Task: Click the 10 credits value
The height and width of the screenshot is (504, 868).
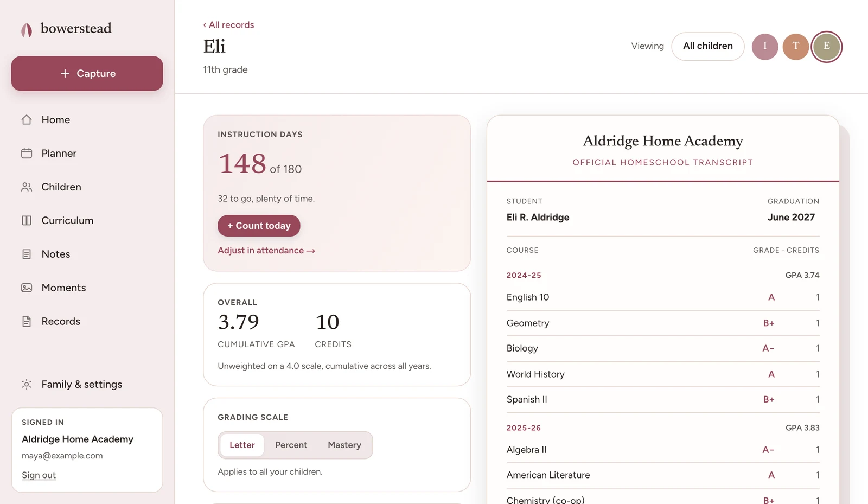Action: click(x=327, y=322)
